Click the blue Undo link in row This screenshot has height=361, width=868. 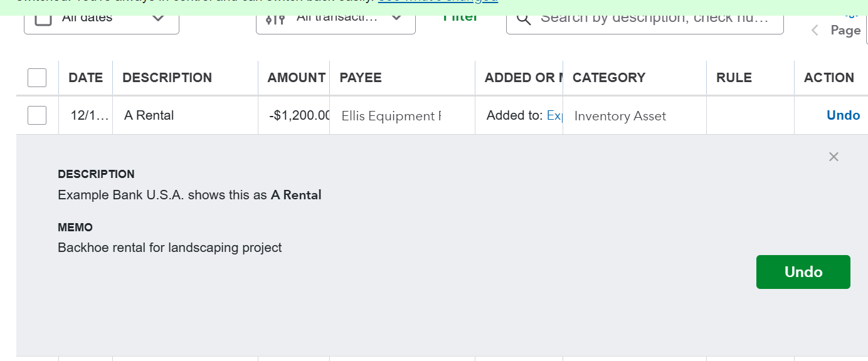843,115
